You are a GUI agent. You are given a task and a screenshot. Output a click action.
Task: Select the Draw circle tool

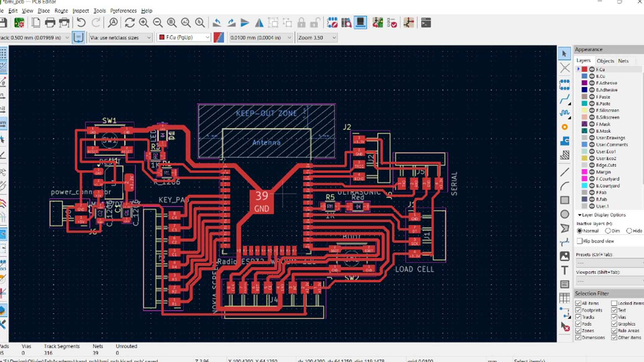pos(565,214)
